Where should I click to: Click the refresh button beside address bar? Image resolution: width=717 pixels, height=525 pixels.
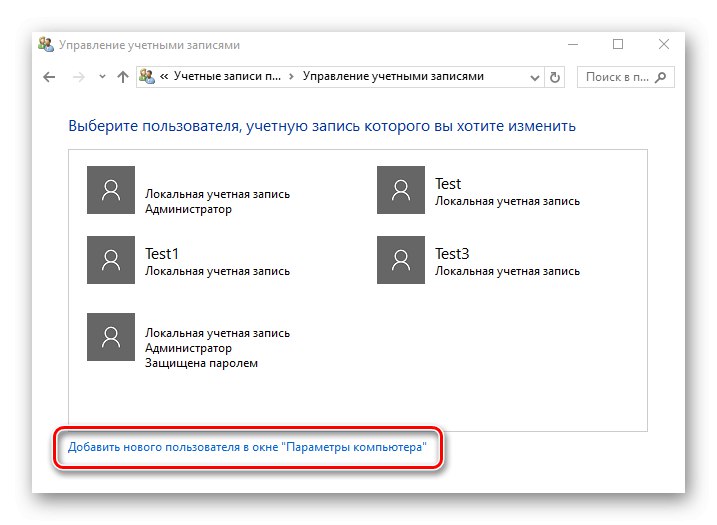pos(555,77)
